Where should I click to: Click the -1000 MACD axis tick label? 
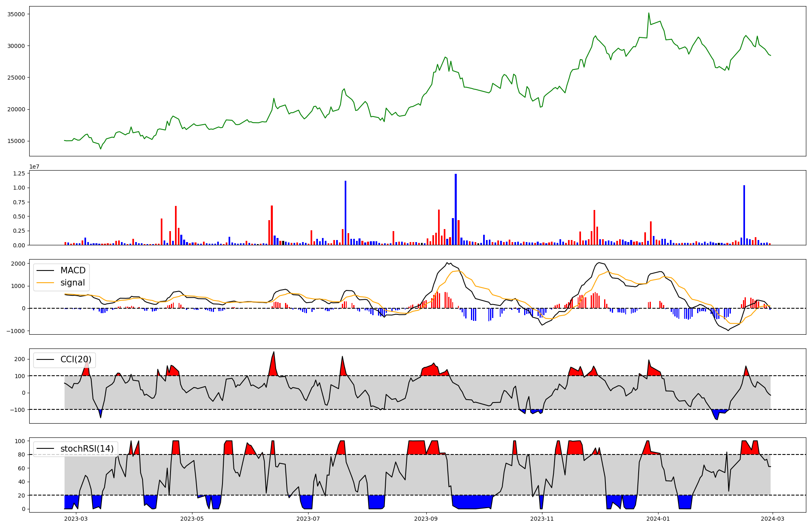[x=16, y=331]
